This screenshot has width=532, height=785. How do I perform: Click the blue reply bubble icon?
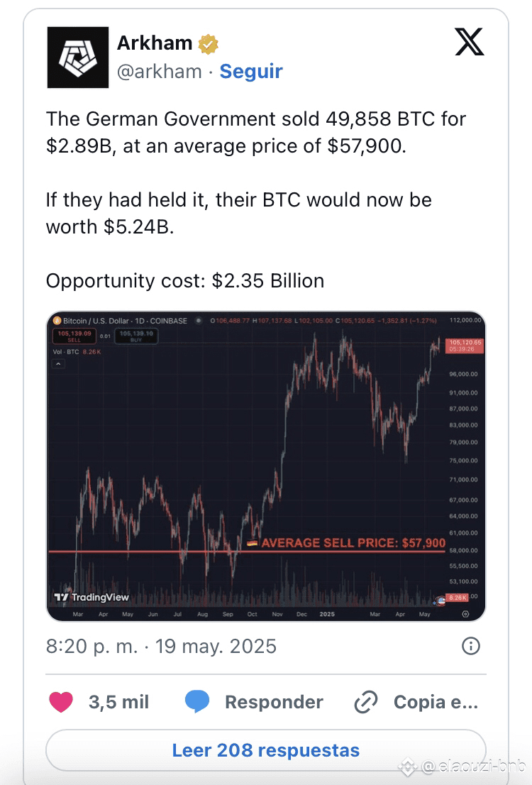coord(197,701)
